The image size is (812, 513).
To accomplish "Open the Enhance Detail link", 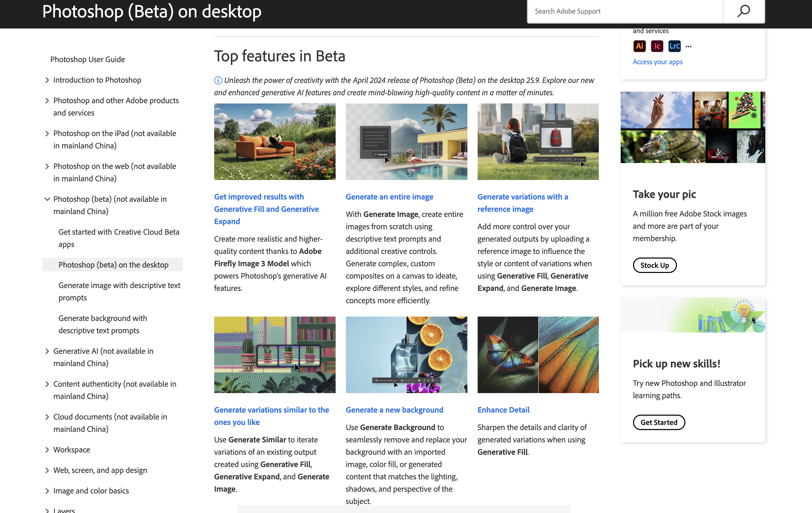I will click(x=503, y=410).
